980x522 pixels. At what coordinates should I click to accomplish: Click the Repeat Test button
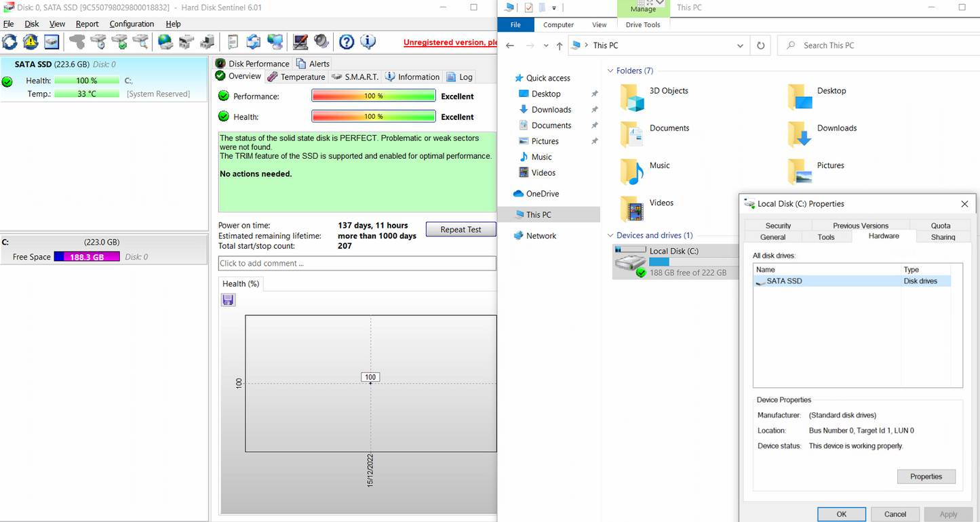tap(460, 229)
